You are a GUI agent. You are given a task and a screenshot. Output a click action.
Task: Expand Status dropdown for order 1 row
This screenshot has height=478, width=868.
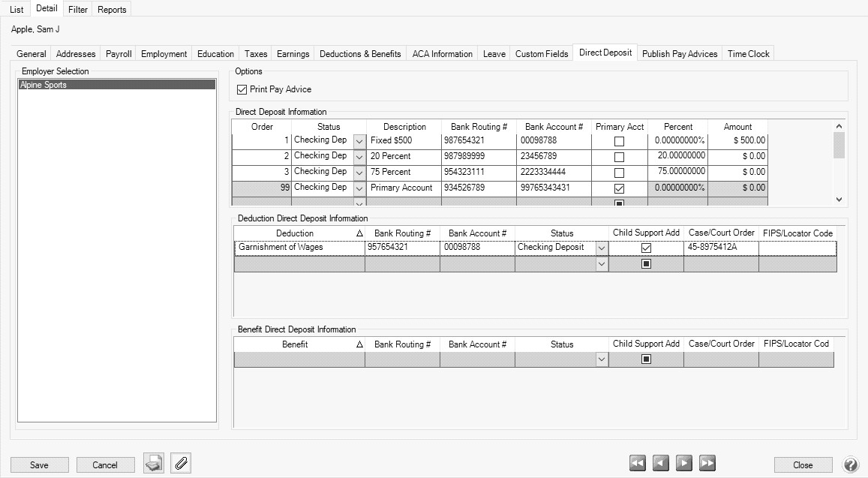click(x=359, y=141)
